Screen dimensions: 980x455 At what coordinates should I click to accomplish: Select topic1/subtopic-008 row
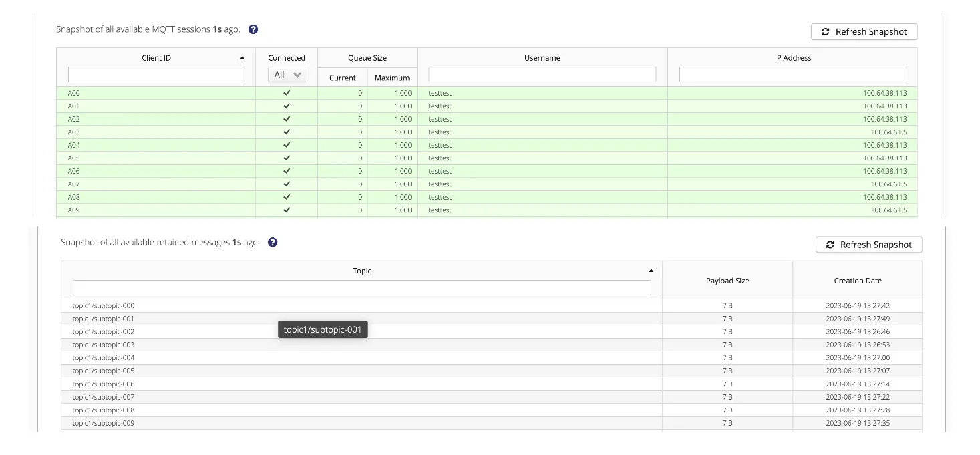(x=492, y=410)
